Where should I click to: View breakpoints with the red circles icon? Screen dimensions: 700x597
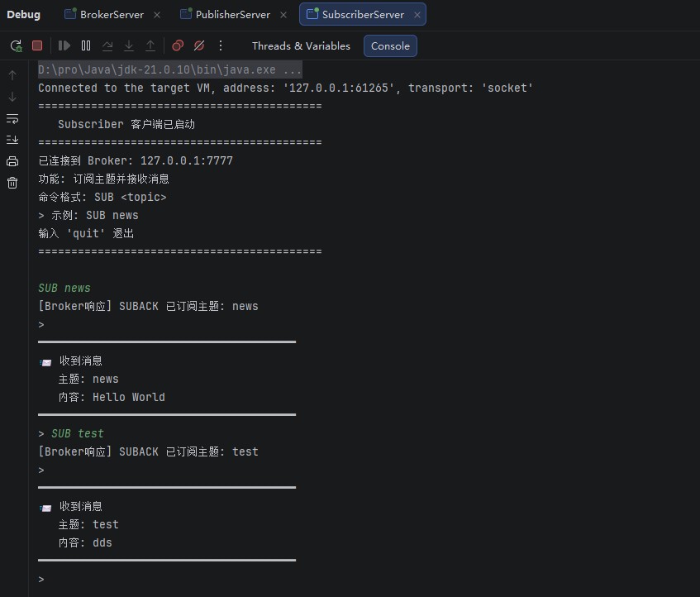178,45
